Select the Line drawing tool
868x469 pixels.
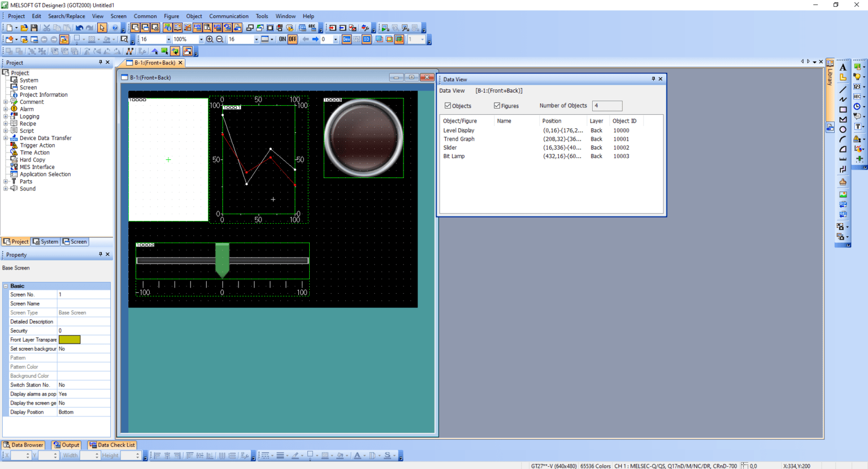click(x=843, y=88)
